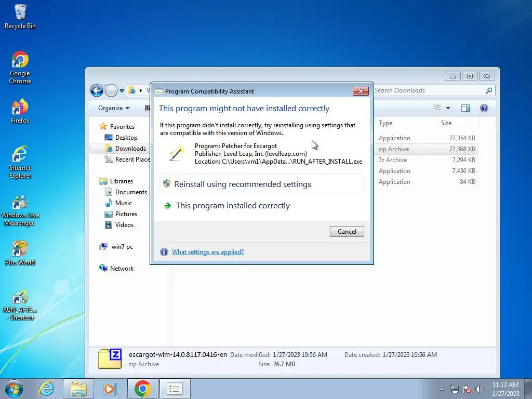Select Desktop in the navigation pane

tap(121, 137)
